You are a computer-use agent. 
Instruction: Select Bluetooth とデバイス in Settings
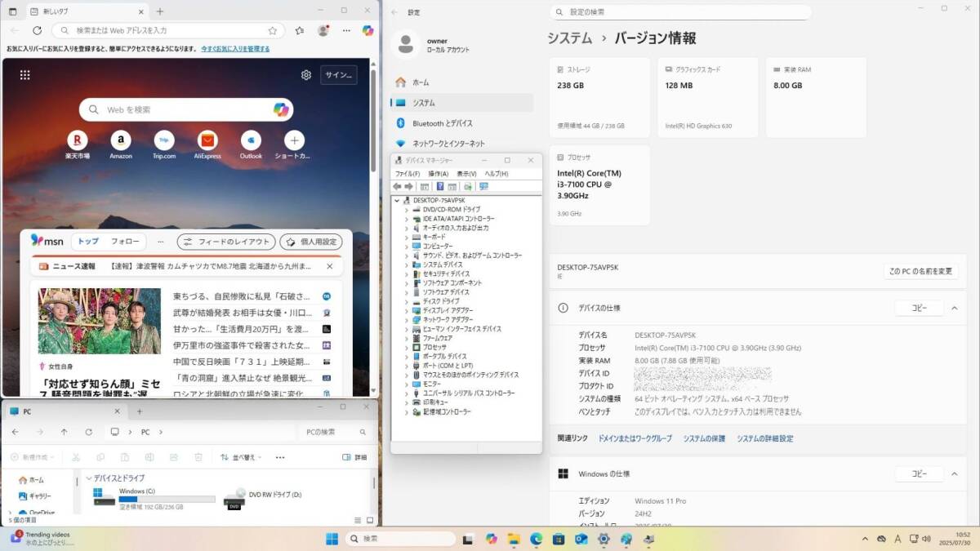pos(461,123)
